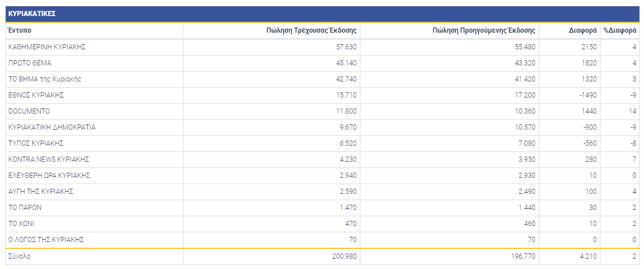Viewport: 644px width, 269px height.
Task: Click the DOCUMENTO newspaper name
Action: (29, 111)
